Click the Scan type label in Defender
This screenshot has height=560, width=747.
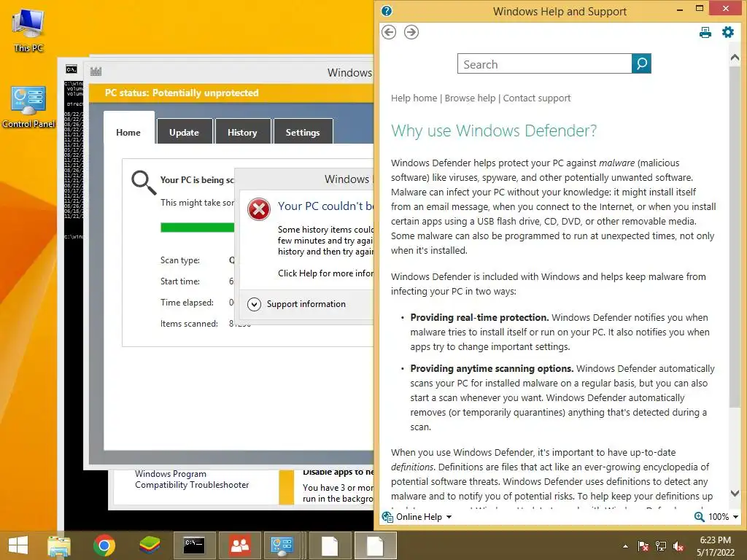point(180,260)
